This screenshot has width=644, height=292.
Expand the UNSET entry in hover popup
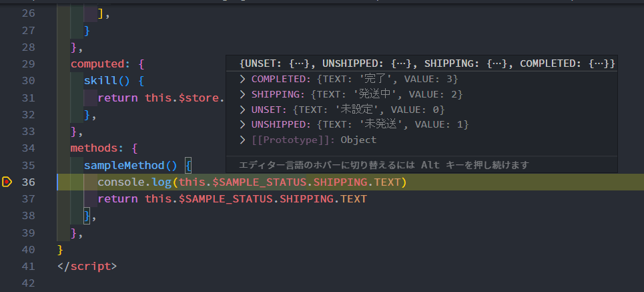click(x=243, y=110)
